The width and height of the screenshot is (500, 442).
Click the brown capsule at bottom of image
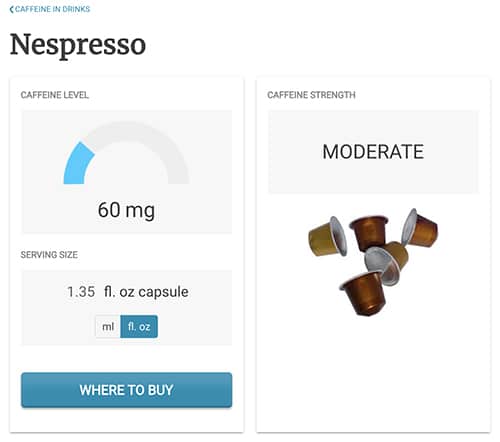point(364,293)
